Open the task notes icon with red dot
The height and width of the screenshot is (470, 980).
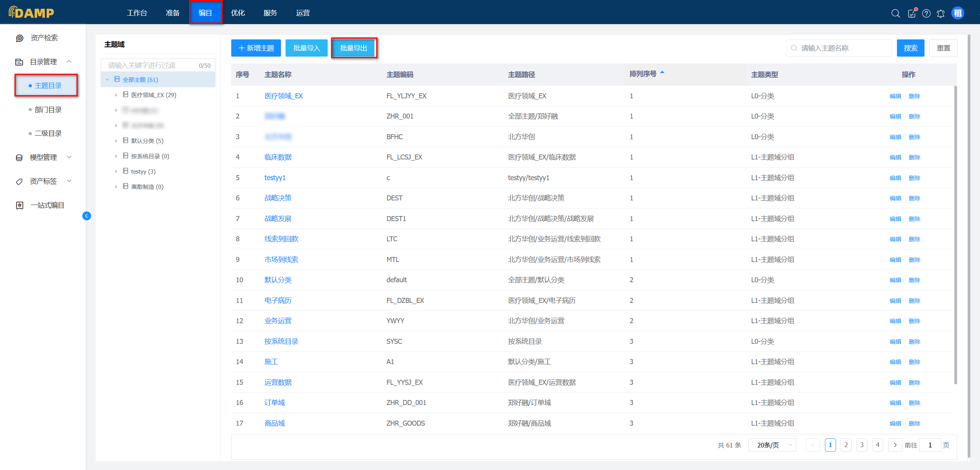[912, 13]
